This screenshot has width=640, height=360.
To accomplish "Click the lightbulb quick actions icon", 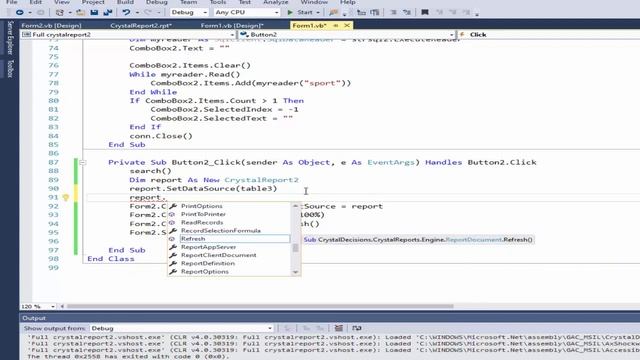I will pos(65,198).
